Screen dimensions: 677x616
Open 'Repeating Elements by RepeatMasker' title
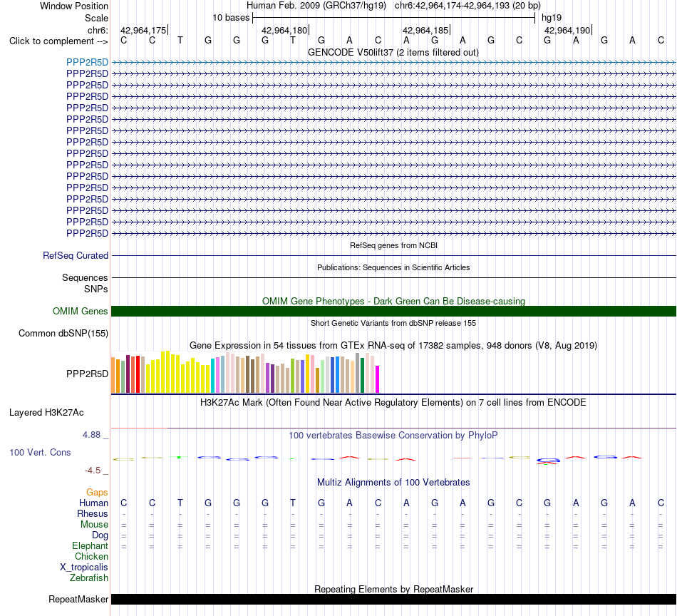click(x=394, y=589)
